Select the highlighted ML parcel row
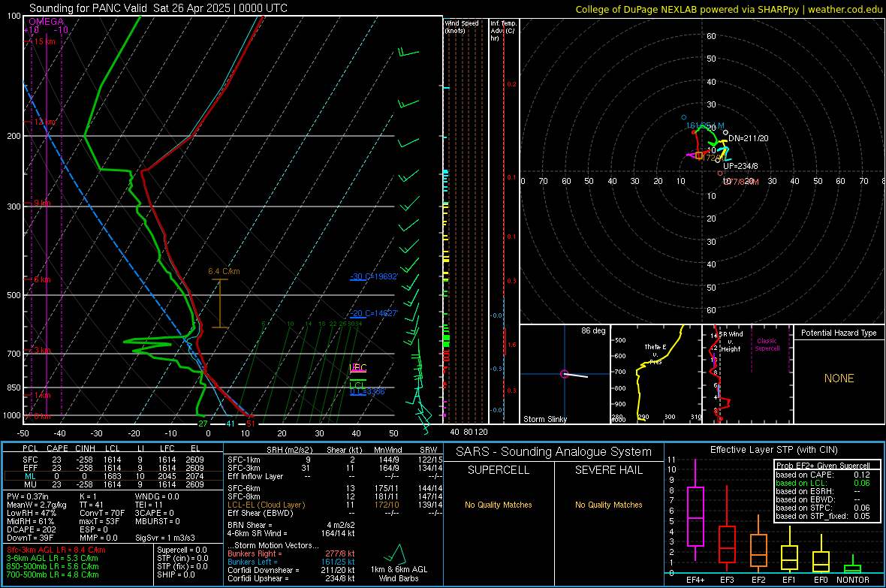The image size is (886, 588). 113,476
